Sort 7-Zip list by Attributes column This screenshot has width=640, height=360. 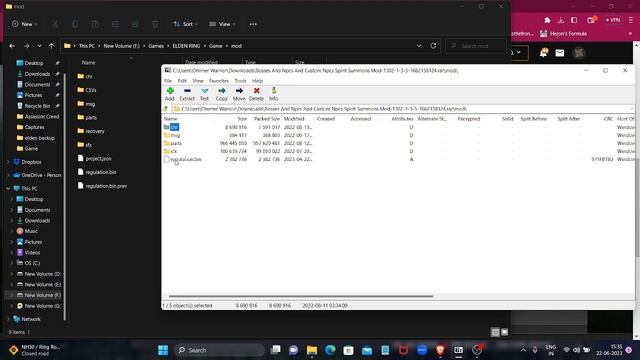[402, 119]
